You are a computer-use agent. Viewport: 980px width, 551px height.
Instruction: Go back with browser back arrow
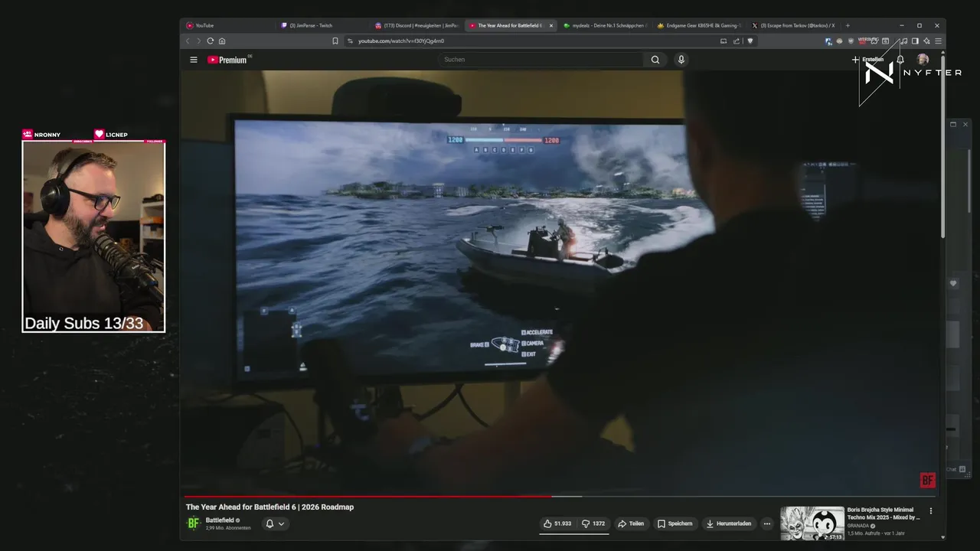pos(188,41)
